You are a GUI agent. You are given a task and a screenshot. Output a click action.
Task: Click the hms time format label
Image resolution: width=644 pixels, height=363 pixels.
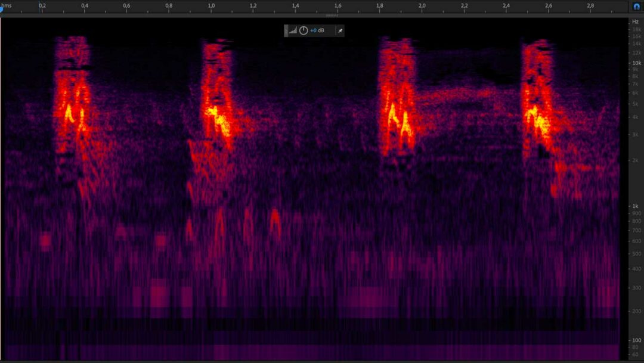pyautogui.click(x=7, y=5)
